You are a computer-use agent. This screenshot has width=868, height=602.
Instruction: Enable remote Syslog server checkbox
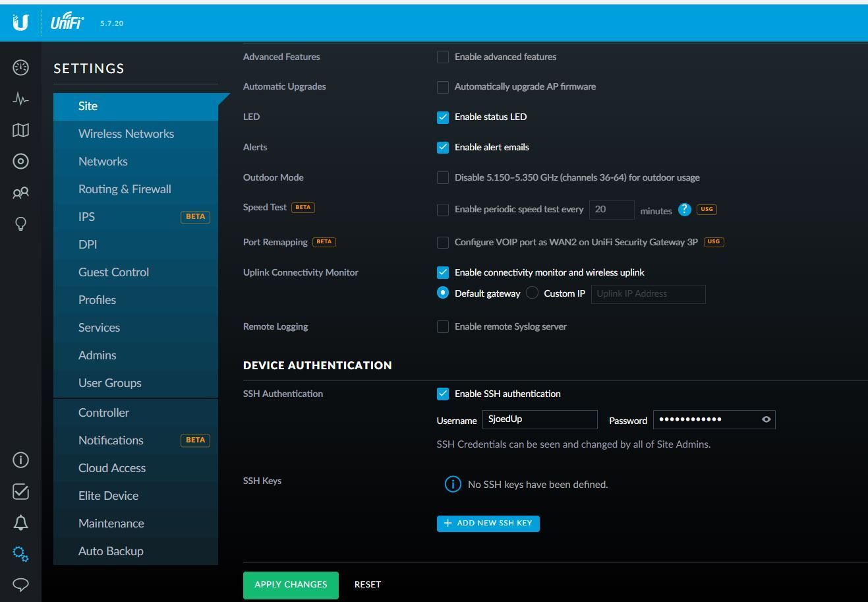(443, 327)
